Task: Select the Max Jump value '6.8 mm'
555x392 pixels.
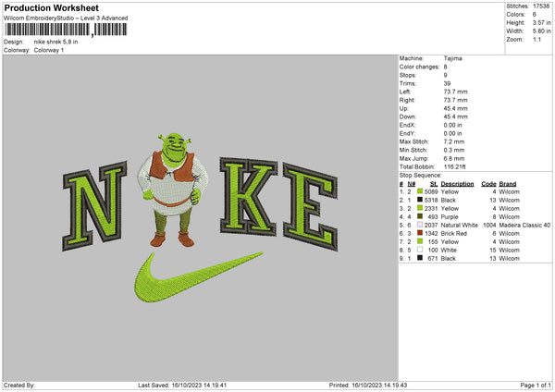Action: [454, 158]
